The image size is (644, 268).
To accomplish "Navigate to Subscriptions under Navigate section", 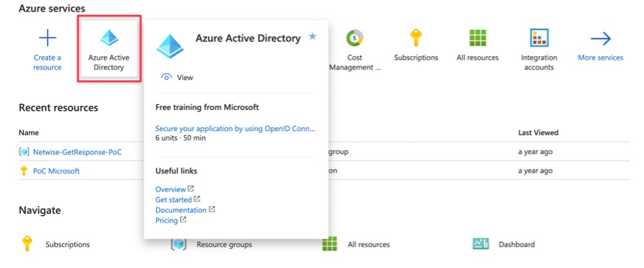I will click(68, 244).
